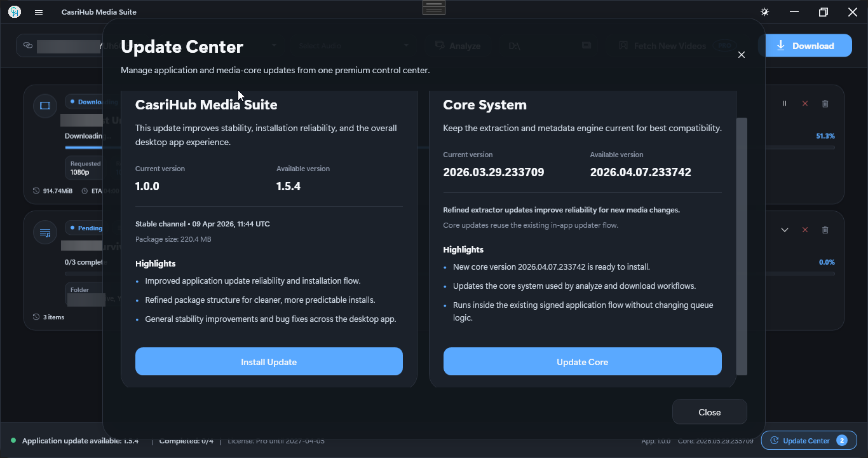Click the green status dot in status bar
868x458 pixels.
point(13,440)
